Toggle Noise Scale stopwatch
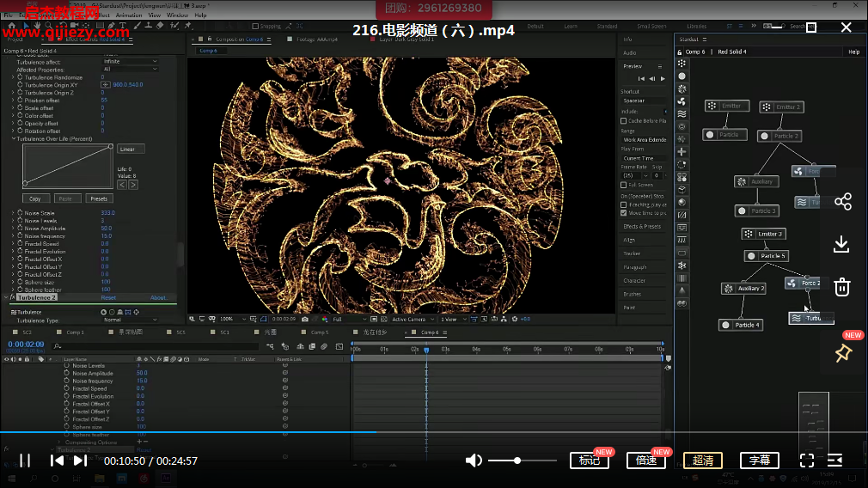This screenshot has width=868, height=488. click(x=20, y=212)
